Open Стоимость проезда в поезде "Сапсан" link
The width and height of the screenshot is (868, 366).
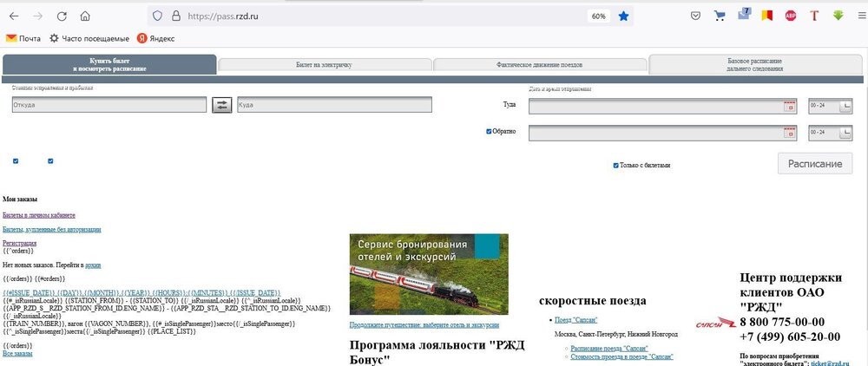click(622, 357)
